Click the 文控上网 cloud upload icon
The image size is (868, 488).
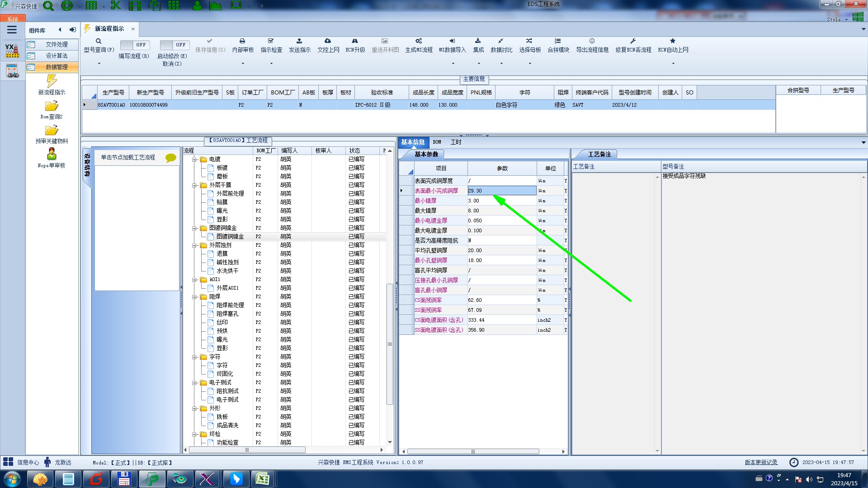click(328, 41)
